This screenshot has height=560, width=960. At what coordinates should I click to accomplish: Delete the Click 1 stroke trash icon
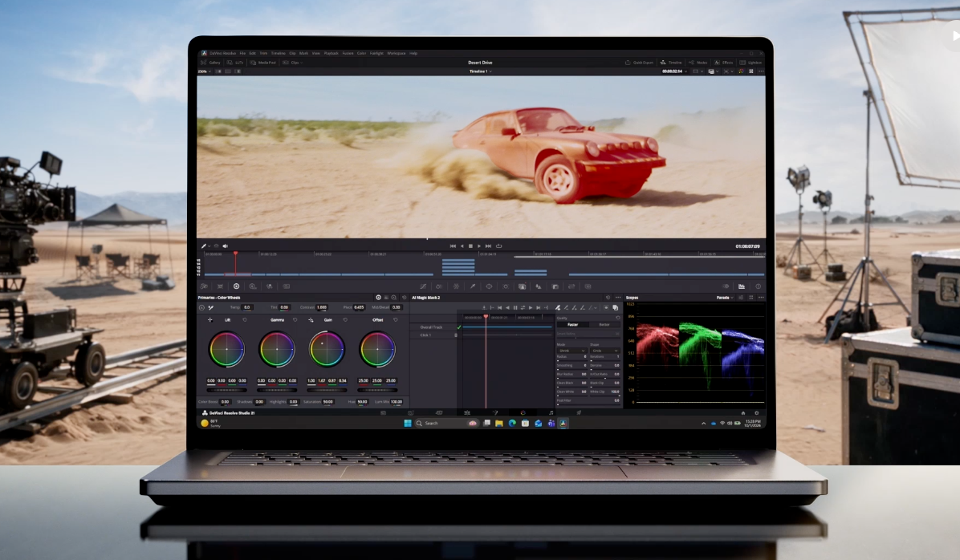(x=455, y=335)
